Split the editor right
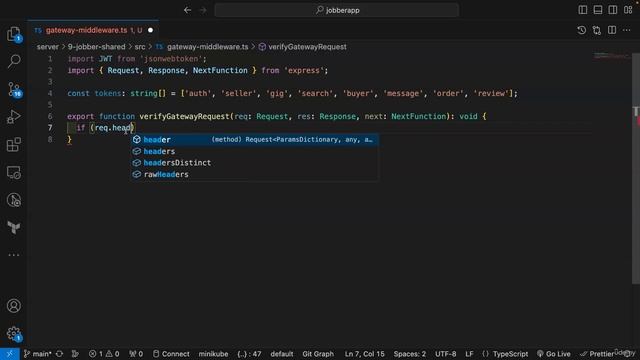The image size is (640, 360). click(612, 30)
